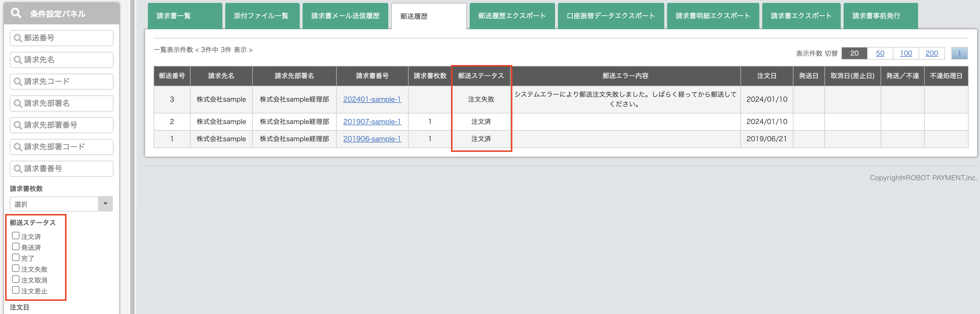Check the 注文済 status checkbox
The height and width of the screenshot is (314, 980).
tap(15, 235)
